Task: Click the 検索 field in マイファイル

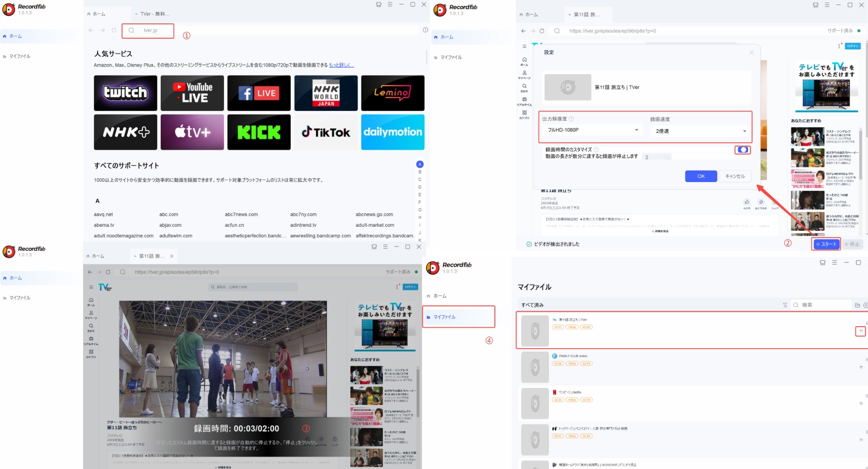Action: pos(821,305)
